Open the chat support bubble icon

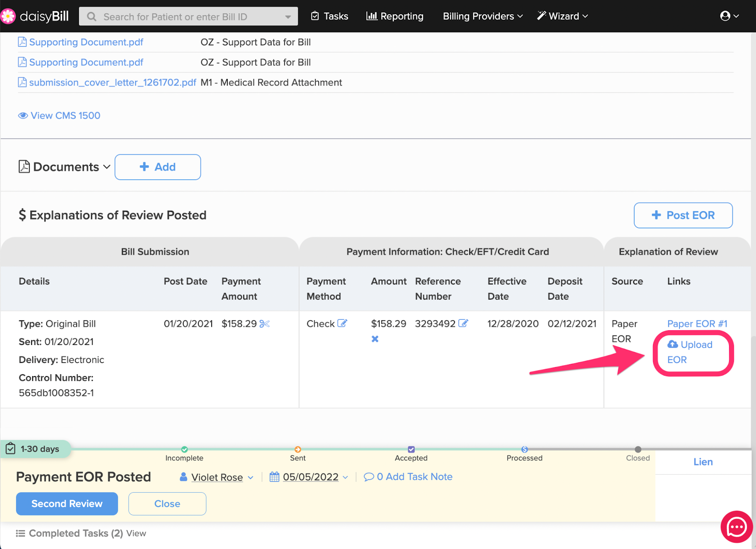pyautogui.click(x=737, y=527)
